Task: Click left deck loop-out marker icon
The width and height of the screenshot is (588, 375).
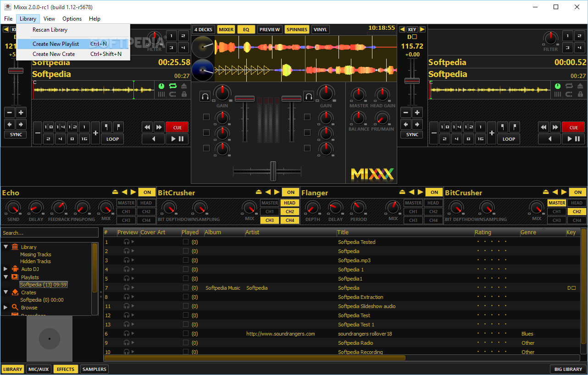Action: pyautogui.click(x=118, y=127)
